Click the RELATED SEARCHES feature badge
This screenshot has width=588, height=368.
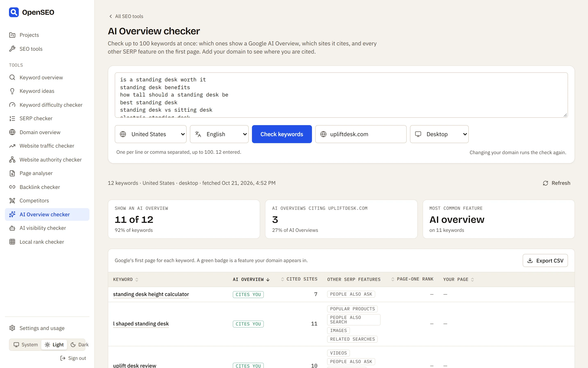(x=352, y=339)
